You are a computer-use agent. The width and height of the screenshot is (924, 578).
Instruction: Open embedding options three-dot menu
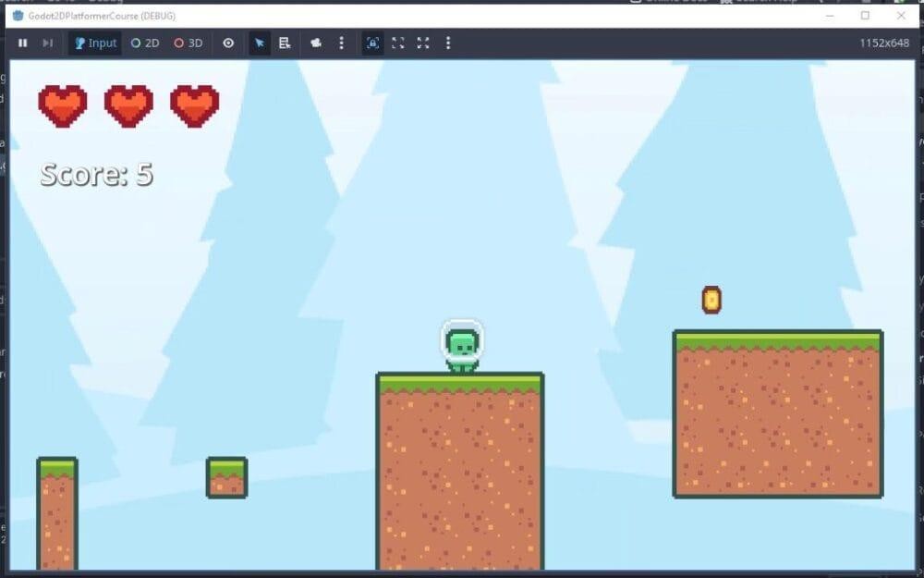point(448,43)
